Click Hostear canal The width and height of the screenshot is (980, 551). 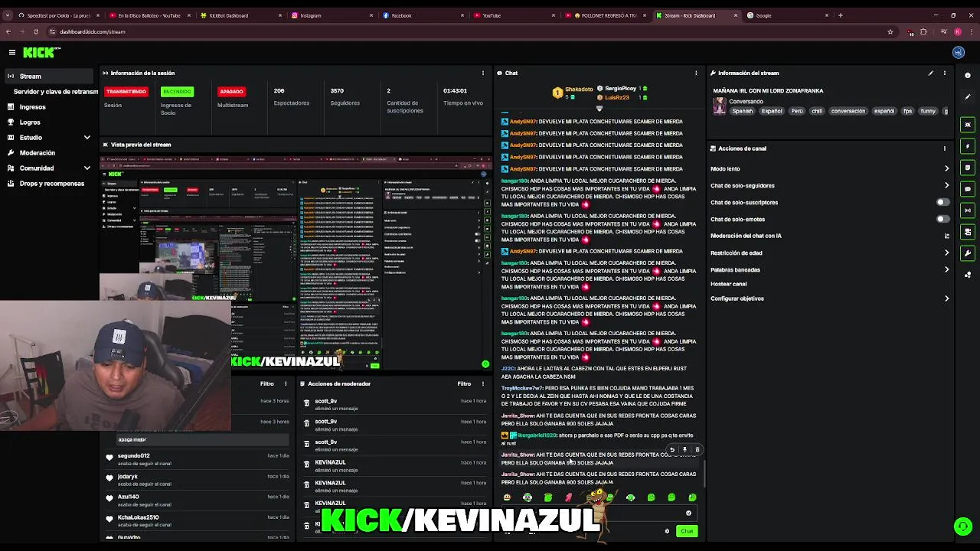tap(728, 284)
